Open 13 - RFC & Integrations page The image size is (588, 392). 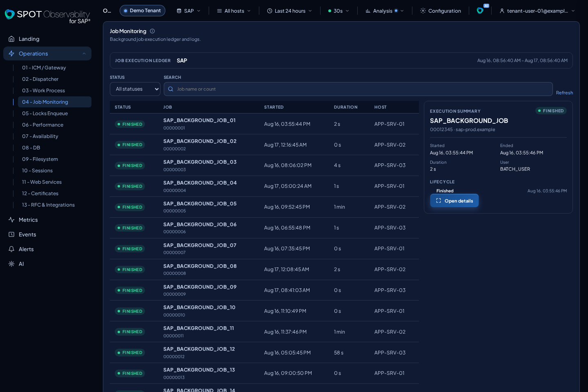click(x=55, y=205)
